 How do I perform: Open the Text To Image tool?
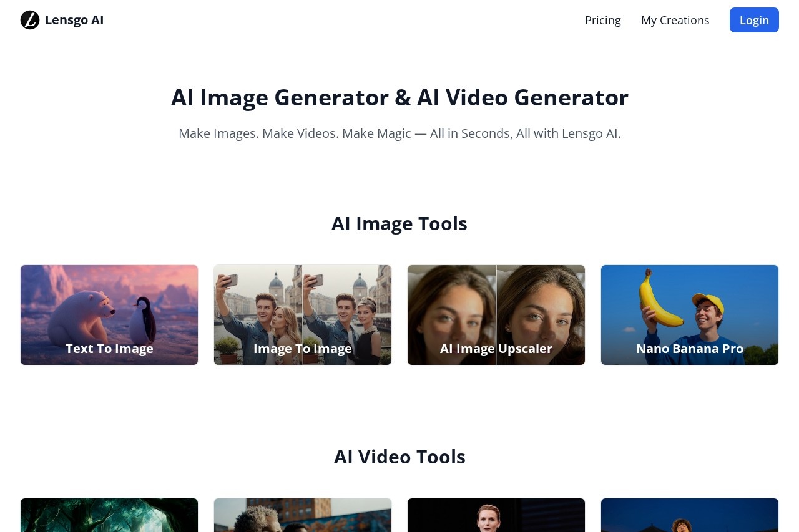coord(109,349)
